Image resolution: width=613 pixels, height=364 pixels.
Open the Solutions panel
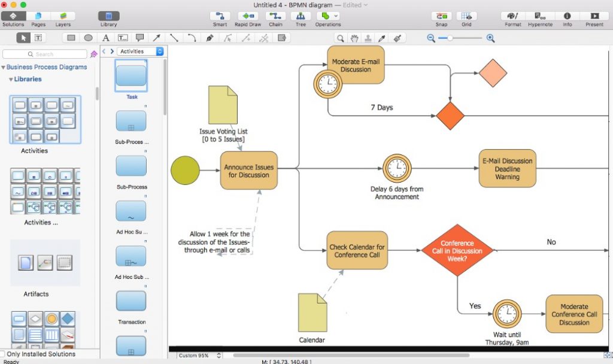point(13,16)
